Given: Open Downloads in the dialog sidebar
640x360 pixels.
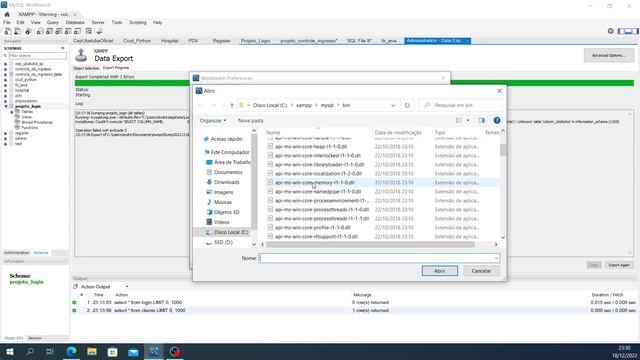Looking at the screenshot, I should point(227,182).
